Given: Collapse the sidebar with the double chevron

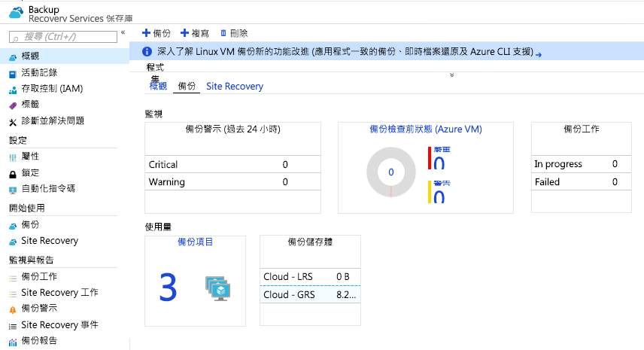Looking at the screenshot, I should [x=123, y=32].
